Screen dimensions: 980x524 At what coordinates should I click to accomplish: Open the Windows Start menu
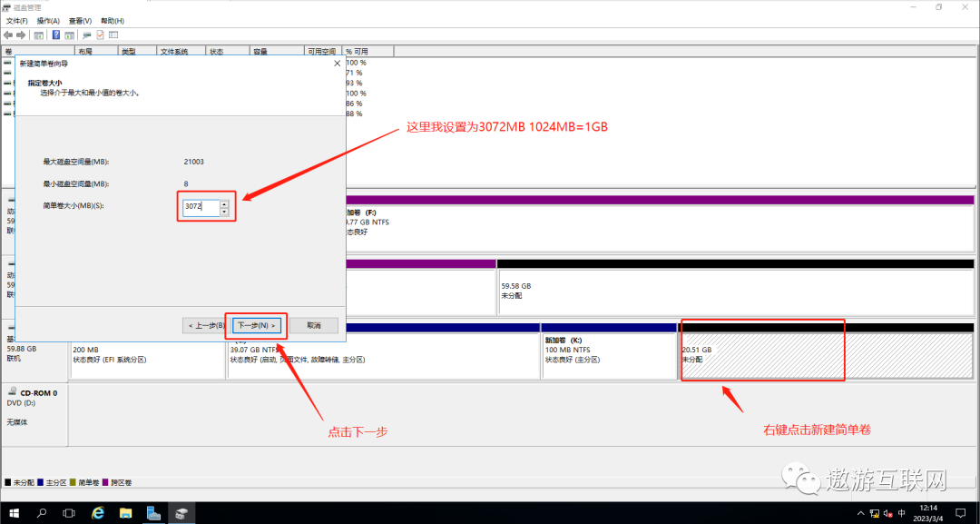[14, 513]
